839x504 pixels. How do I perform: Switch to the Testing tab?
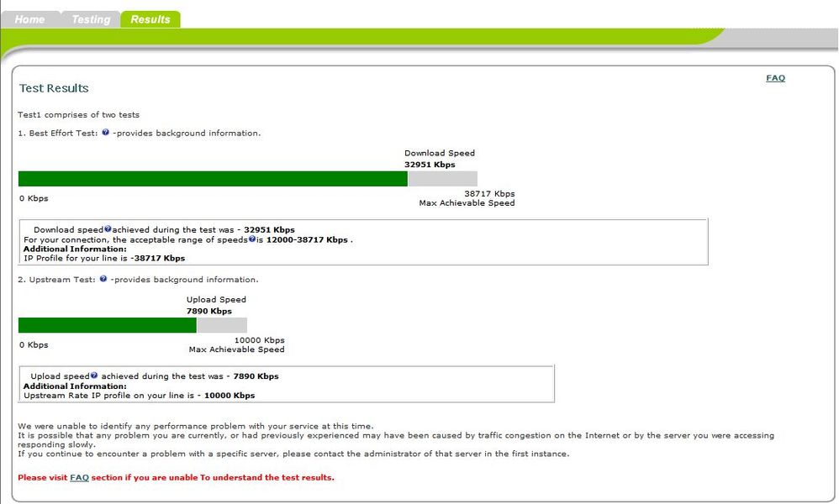point(91,19)
